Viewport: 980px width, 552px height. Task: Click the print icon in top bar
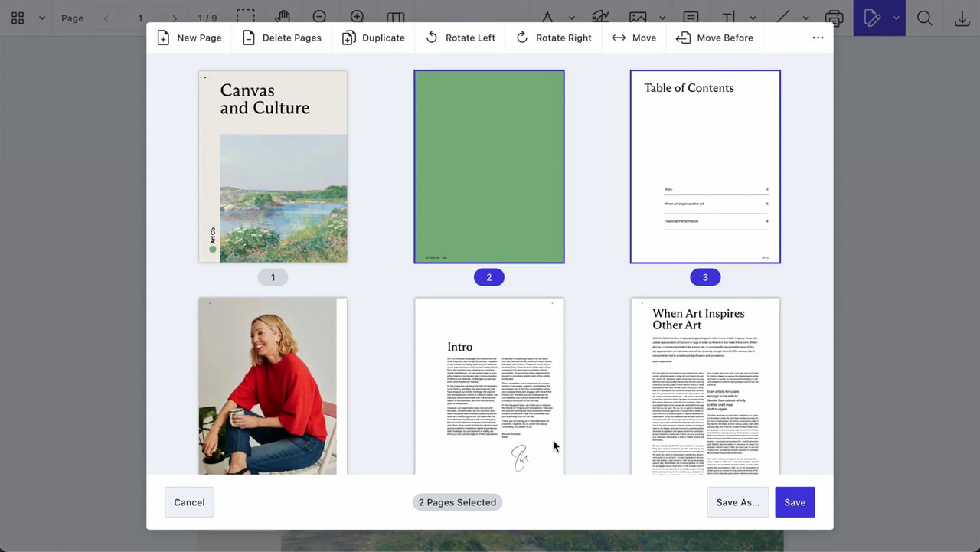[x=835, y=18]
